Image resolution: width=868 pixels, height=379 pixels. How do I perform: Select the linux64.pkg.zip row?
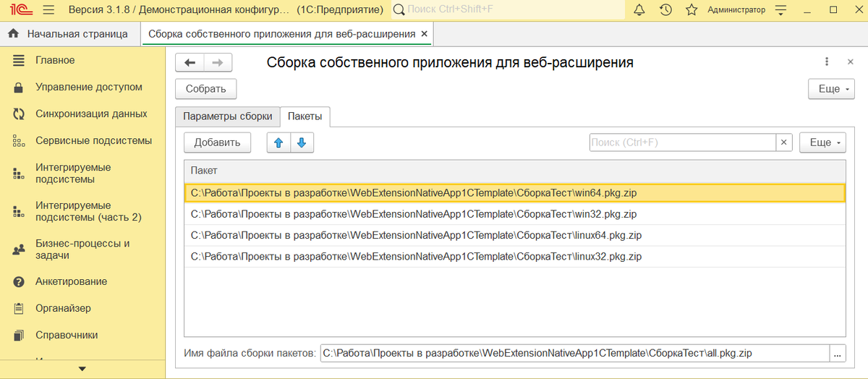514,235
